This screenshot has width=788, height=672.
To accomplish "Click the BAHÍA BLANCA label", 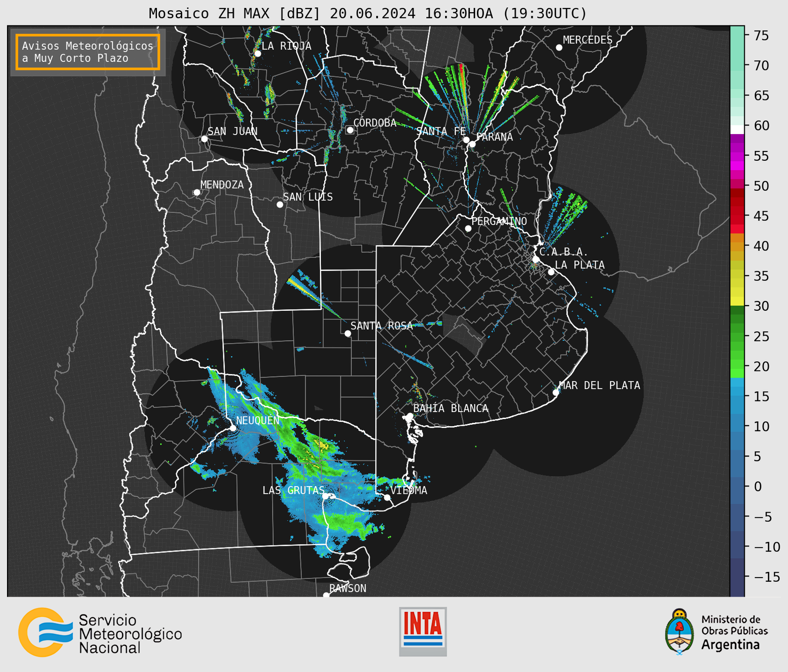I will tap(451, 408).
